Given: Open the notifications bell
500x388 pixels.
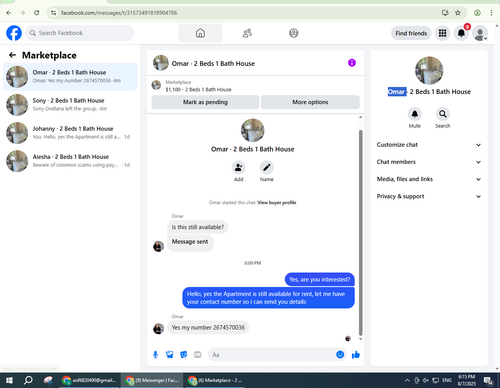Looking at the screenshot, I should (x=461, y=33).
